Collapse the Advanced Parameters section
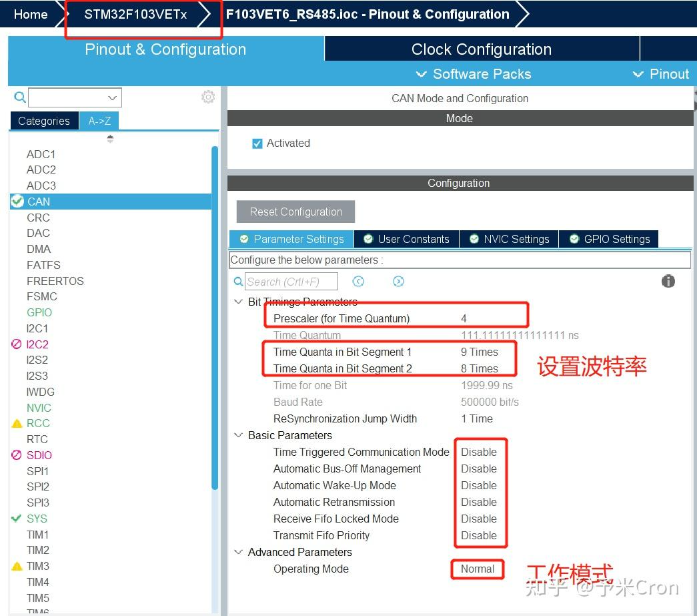The height and width of the screenshot is (616, 697). [238, 552]
